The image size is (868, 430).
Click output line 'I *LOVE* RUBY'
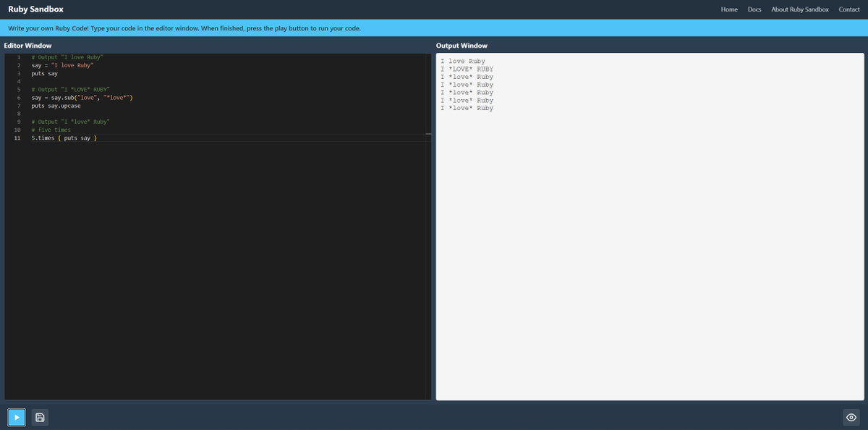pos(467,69)
